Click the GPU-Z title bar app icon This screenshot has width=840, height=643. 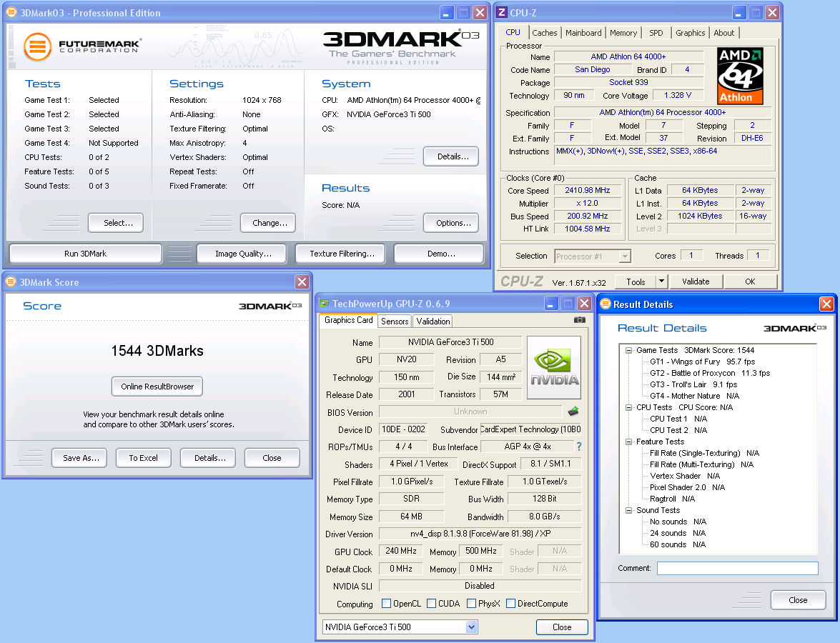[x=324, y=303]
